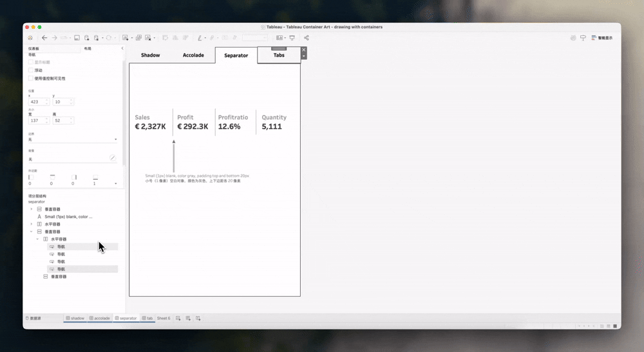
Task: Expand the first 垂直容器 tree node
Action: (x=32, y=209)
